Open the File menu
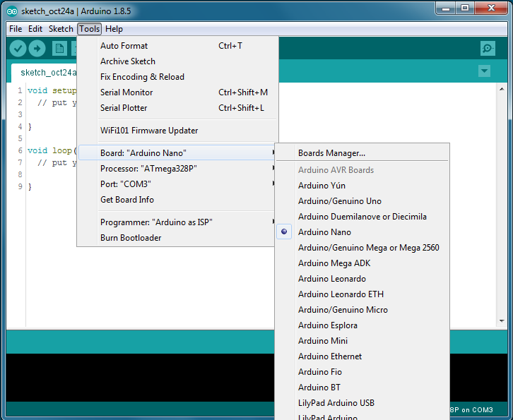Viewport: 513px width, 420px height. (16, 29)
